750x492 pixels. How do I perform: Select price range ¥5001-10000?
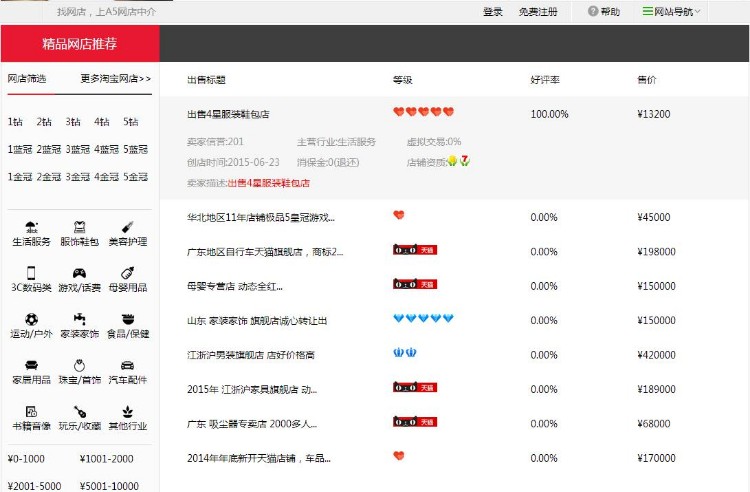click(109, 486)
